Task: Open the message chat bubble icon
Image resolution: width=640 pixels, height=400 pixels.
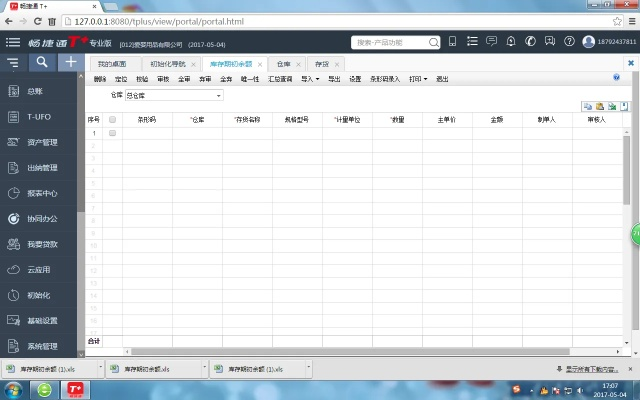Action: click(491, 41)
